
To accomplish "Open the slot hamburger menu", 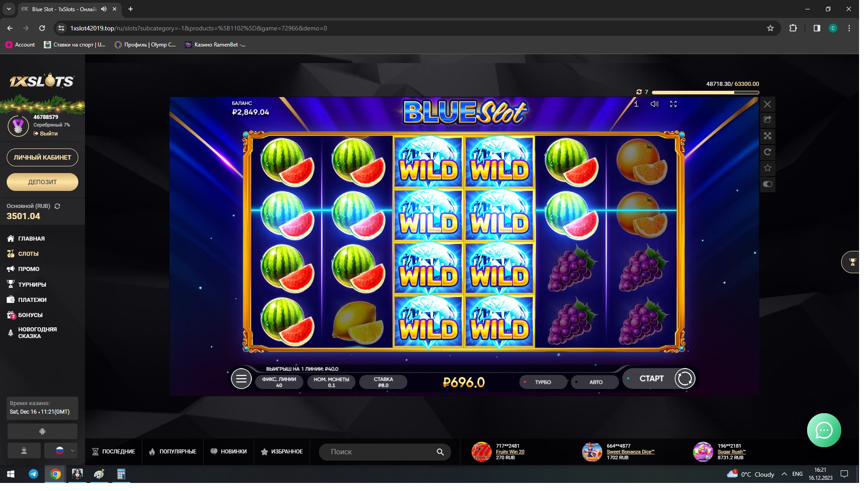I will 241,379.
